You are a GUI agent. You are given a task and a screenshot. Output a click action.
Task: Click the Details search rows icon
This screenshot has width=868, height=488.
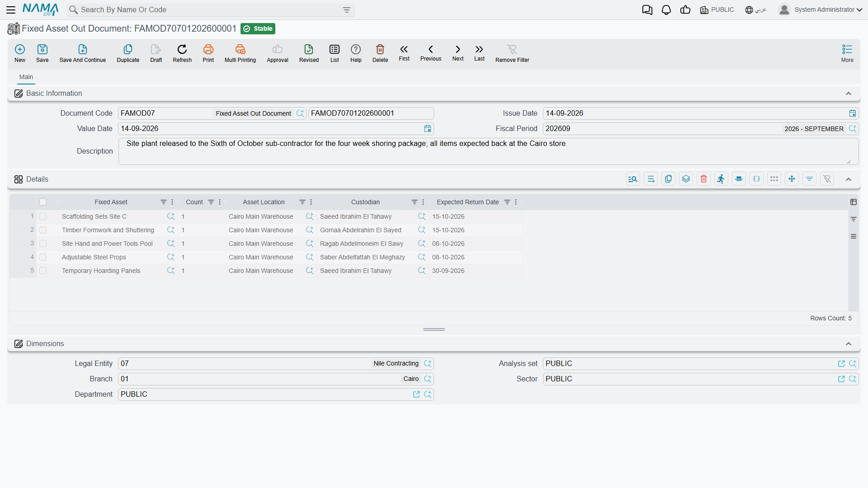pos(633,179)
